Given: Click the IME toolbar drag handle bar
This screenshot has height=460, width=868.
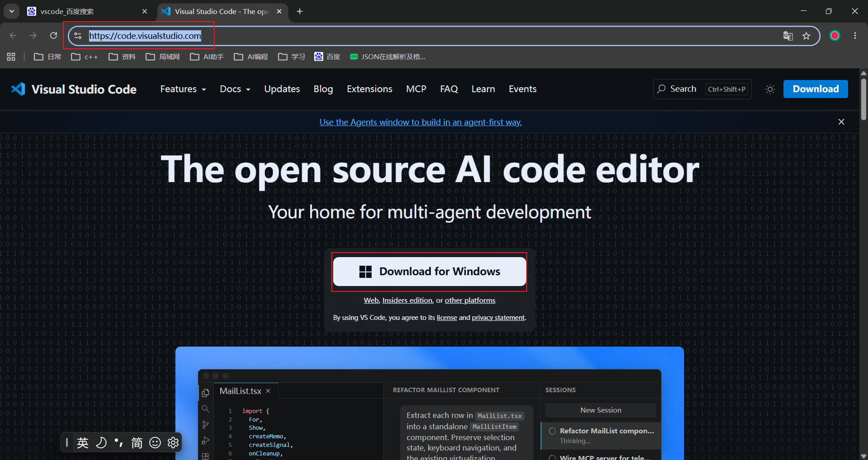Looking at the screenshot, I should tap(67, 442).
